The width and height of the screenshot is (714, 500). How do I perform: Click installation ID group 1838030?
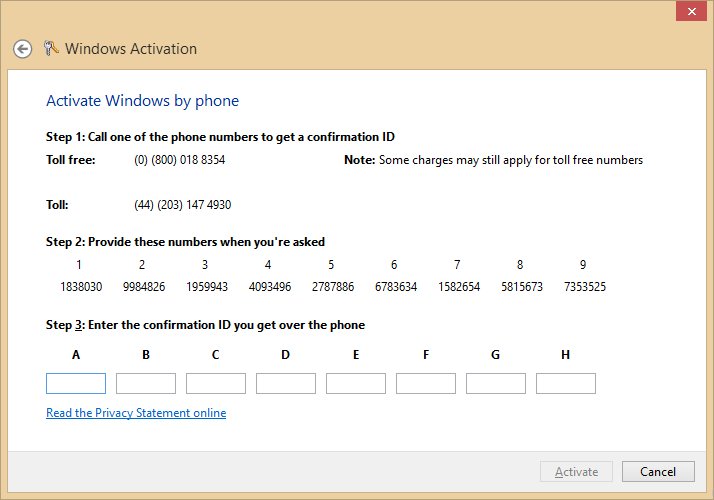81,287
